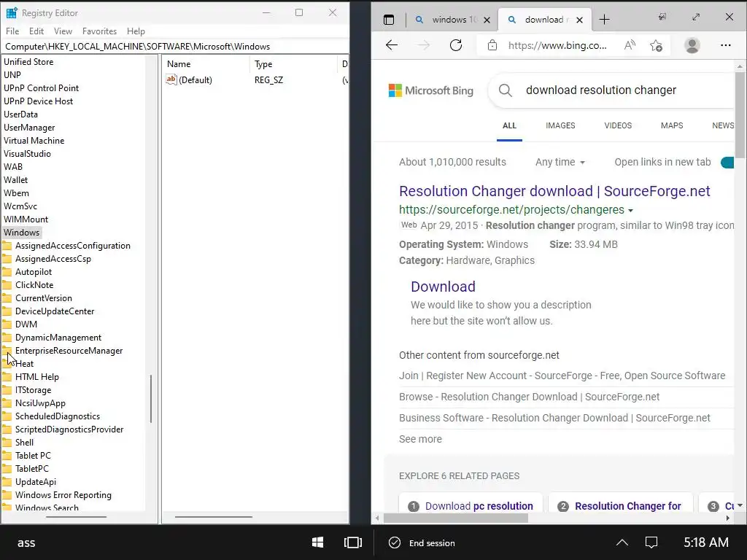Switch to the VIDEOS search tab
The width and height of the screenshot is (747, 560).
pos(618,125)
